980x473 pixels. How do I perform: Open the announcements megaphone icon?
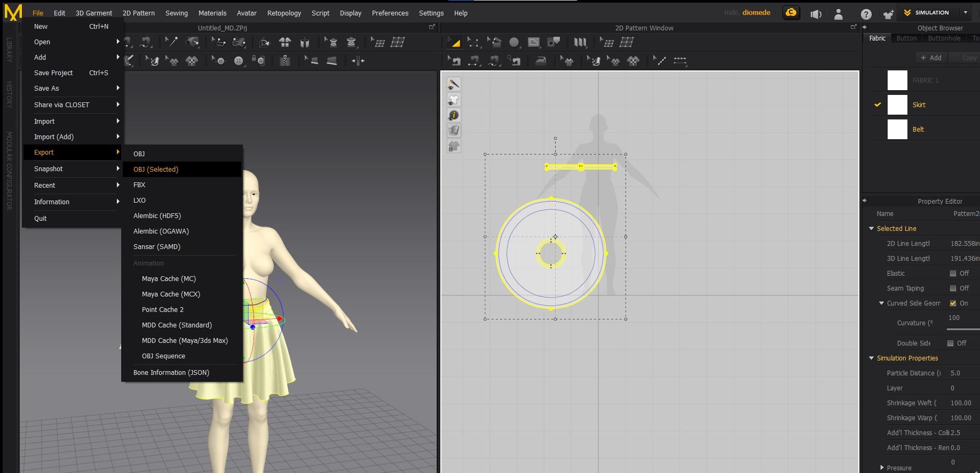point(816,14)
